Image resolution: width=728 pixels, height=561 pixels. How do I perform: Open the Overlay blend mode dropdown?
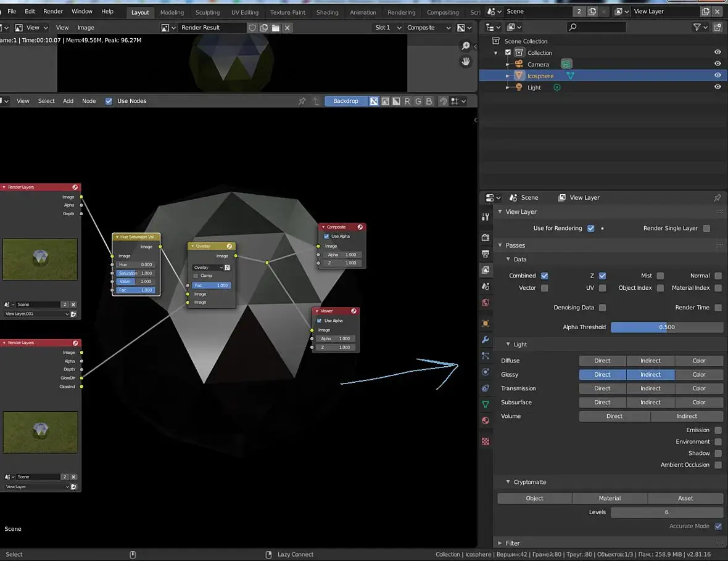click(207, 268)
